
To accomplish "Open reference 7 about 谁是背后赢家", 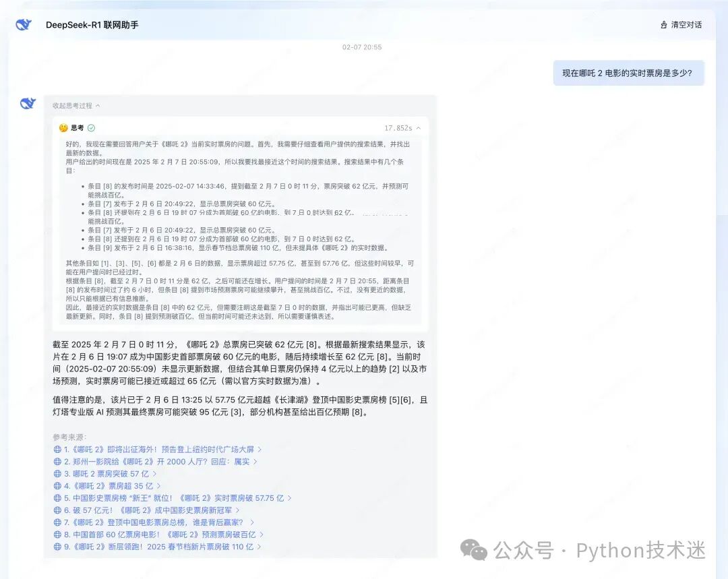I will 153,522.
